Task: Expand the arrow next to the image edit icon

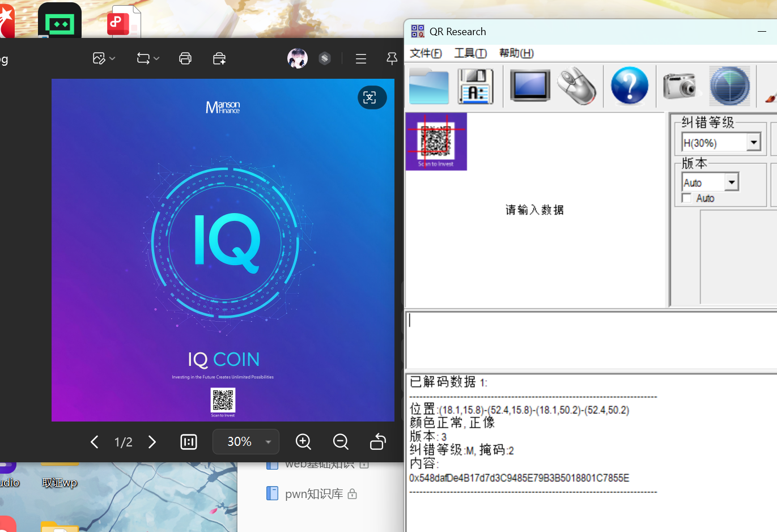Action: point(112,58)
